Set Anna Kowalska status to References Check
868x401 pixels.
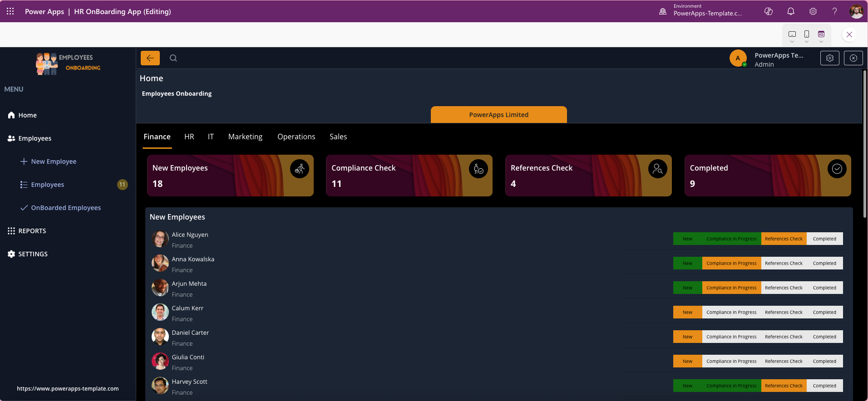784,263
